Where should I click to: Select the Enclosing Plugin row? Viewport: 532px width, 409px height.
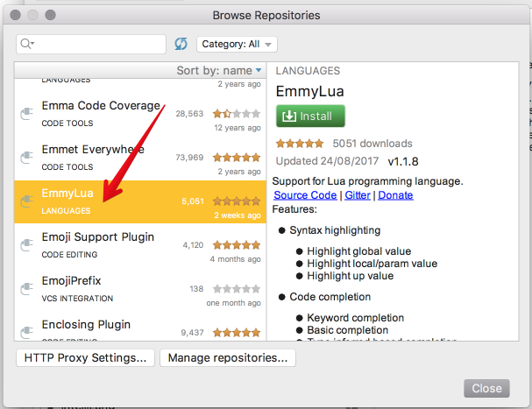pyautogui.click(x=140, y=327)
